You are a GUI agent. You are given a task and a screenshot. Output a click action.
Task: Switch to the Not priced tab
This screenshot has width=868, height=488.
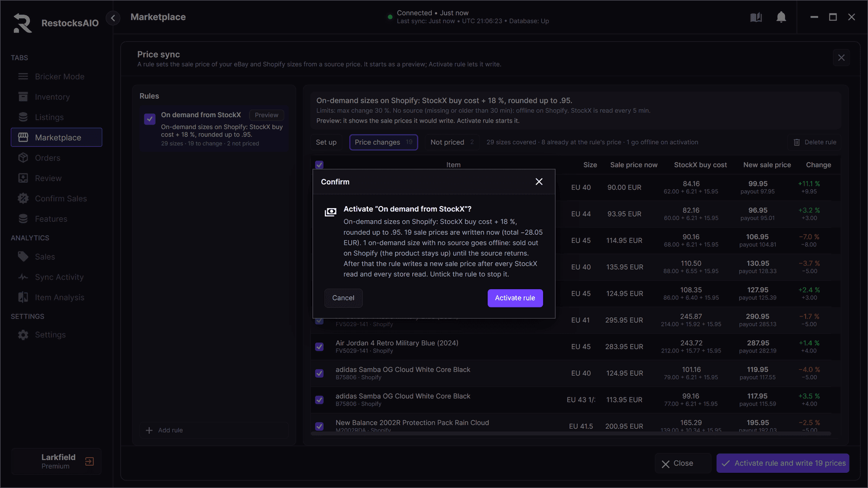(452, 142)
